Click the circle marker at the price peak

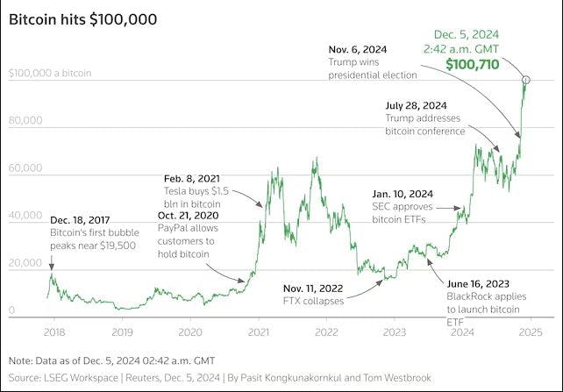[526, 81]
